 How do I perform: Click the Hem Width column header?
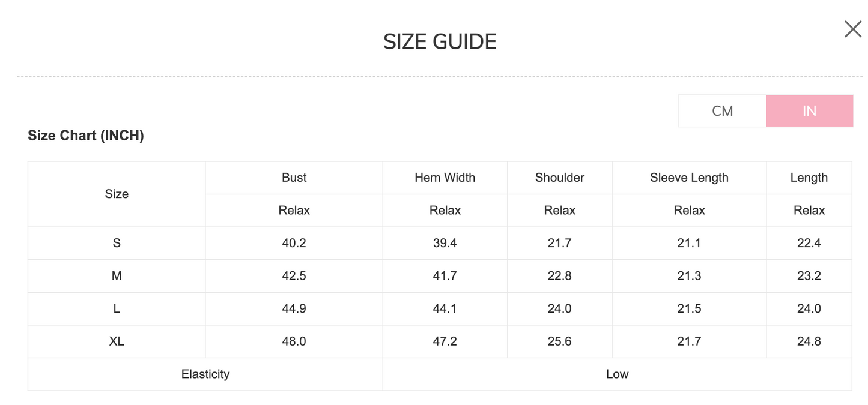pyautogui.click(x=445, y=178)
